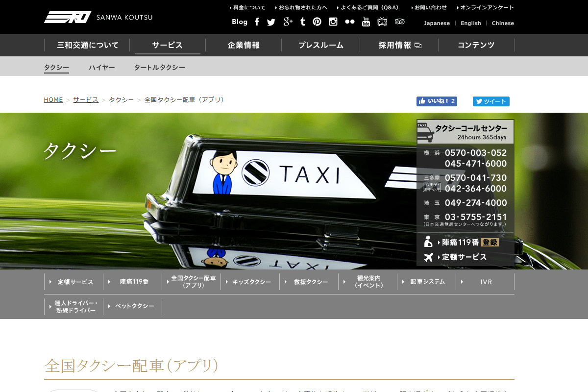Open 採用情報 menu
The width and height of the screenshot is (588, 392).
coord(399,45)
